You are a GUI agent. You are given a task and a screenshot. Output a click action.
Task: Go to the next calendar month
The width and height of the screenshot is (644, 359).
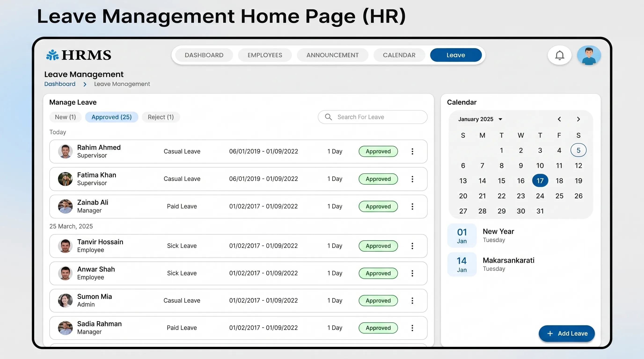point(578,119)
